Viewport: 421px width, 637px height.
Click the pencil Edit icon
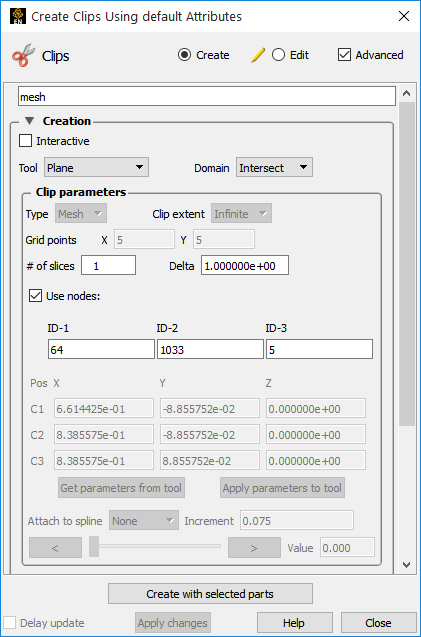(258, 55)
